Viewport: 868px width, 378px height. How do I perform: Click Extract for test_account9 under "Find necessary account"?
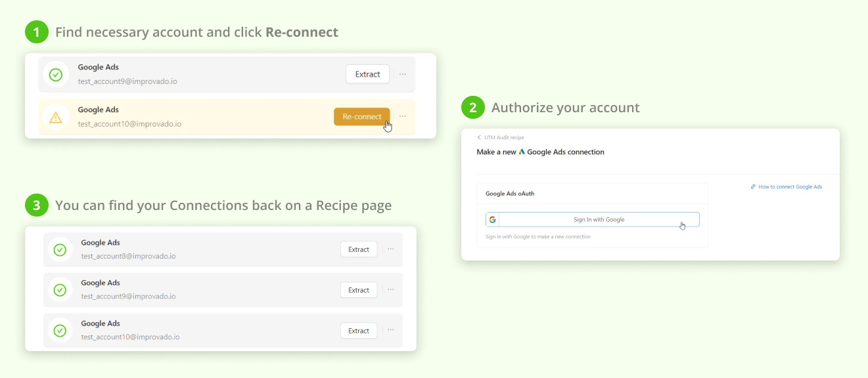367,74
